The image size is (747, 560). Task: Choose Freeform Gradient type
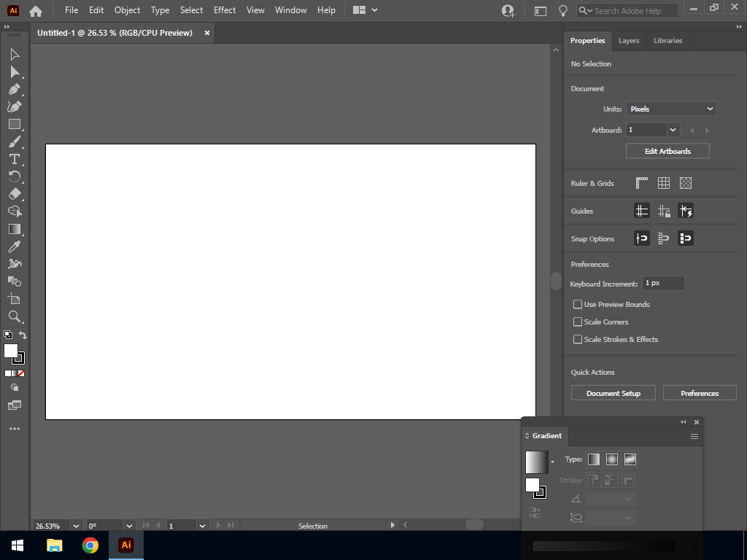[630, 459]
